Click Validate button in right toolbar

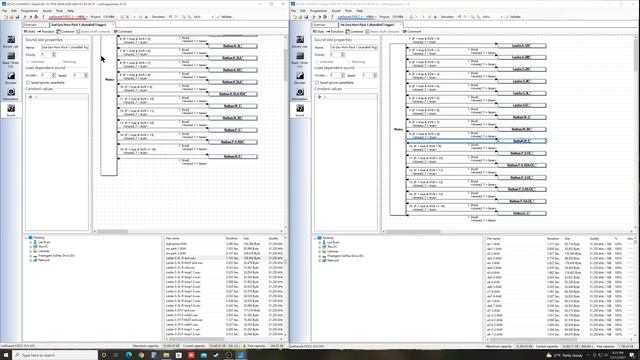pyautogui.click(x=513, y=17)
